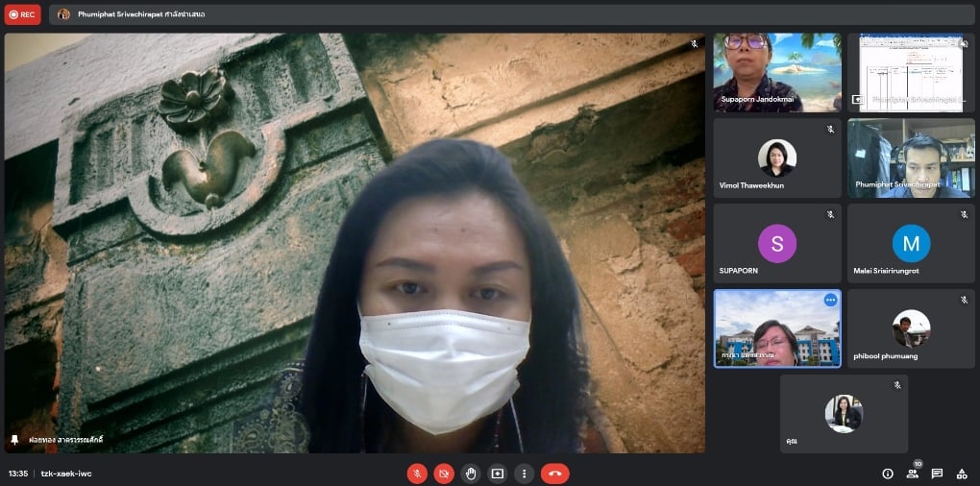Leave the call with red hang-up button
This screenshot has width=980, height=486.
(x=554, y=474)
